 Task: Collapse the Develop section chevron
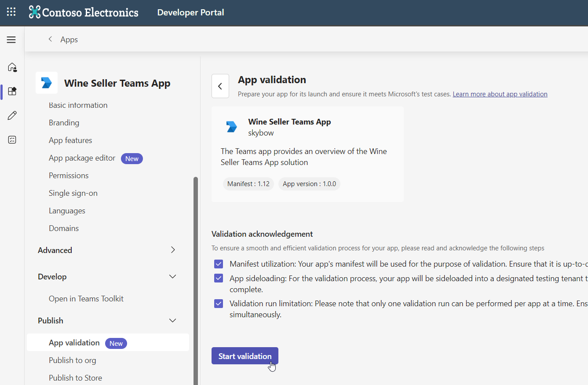pos(173,276)
